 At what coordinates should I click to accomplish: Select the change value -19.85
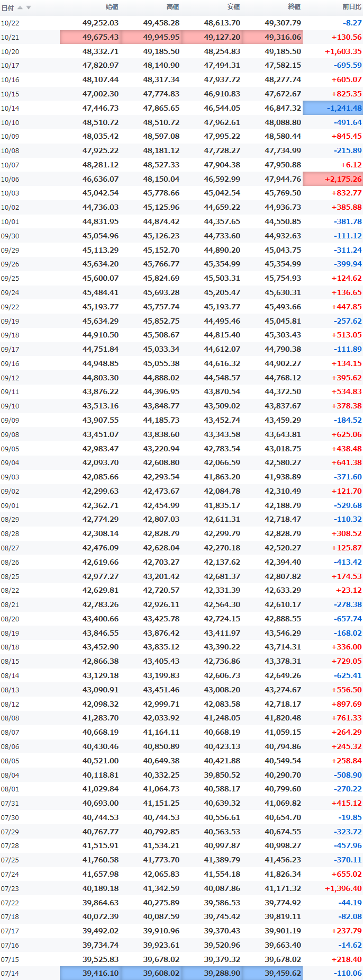coord(350,817)
